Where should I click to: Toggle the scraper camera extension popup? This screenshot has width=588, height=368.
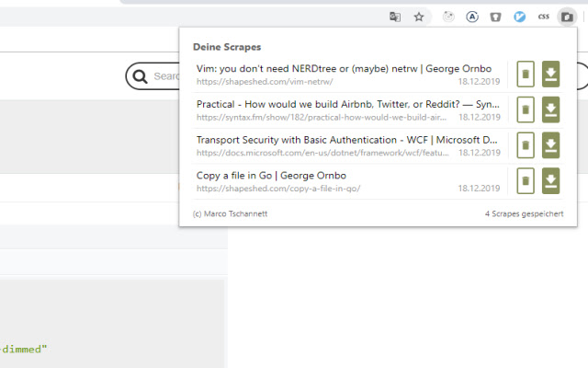[x=567, y=17]
